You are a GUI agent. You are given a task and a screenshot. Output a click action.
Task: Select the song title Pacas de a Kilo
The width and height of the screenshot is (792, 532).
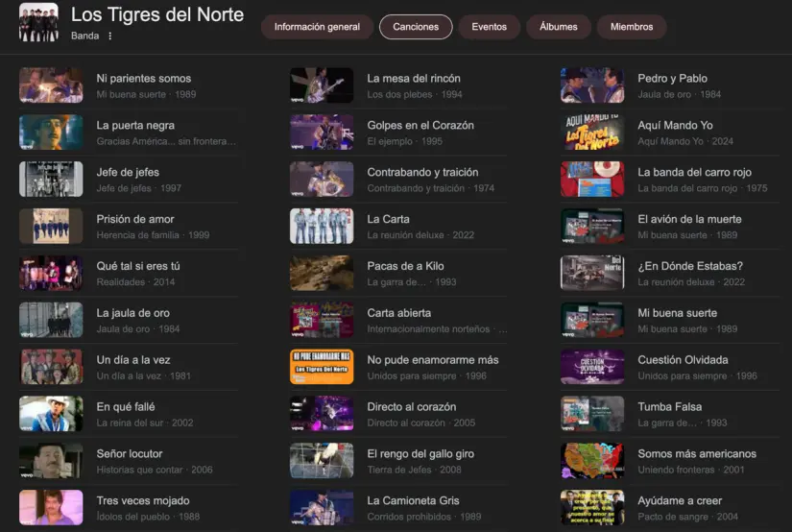pyautogui.click(x=405, y=266)
